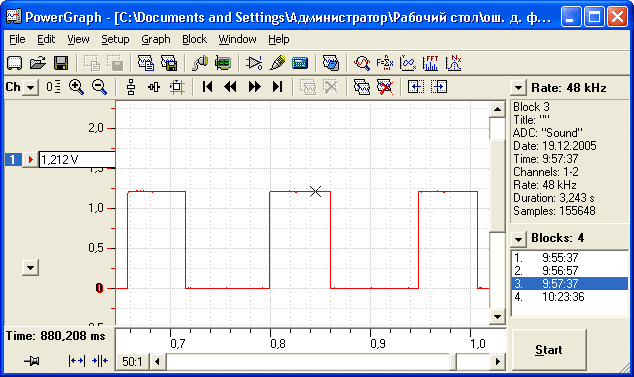Click the red arrow beside channel 1
Screen dimensions: 634x377
tap(30, 159)
